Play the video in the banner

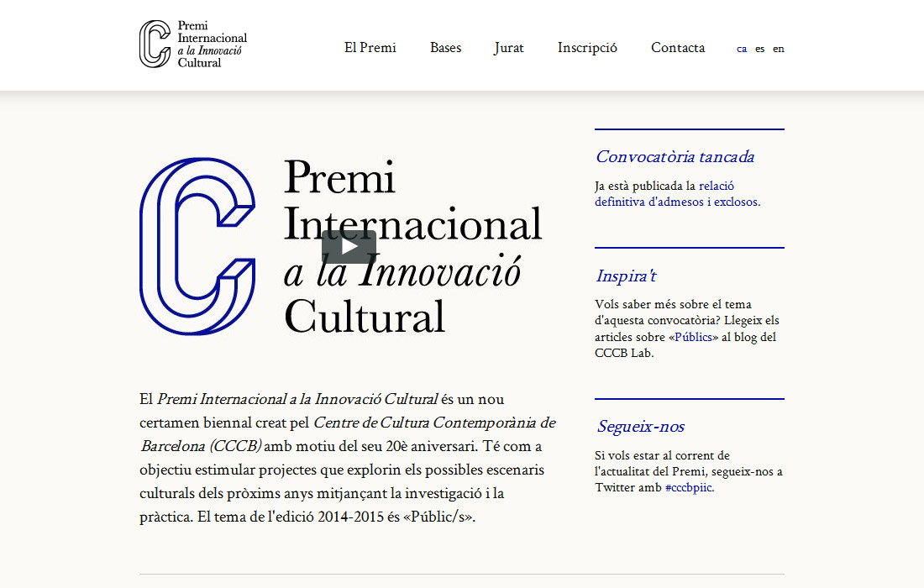(349, 247)
